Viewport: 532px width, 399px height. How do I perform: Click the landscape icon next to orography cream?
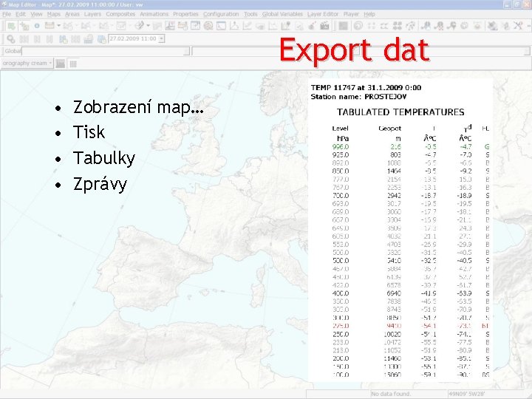pyautogui.click(x=61, y=64)
